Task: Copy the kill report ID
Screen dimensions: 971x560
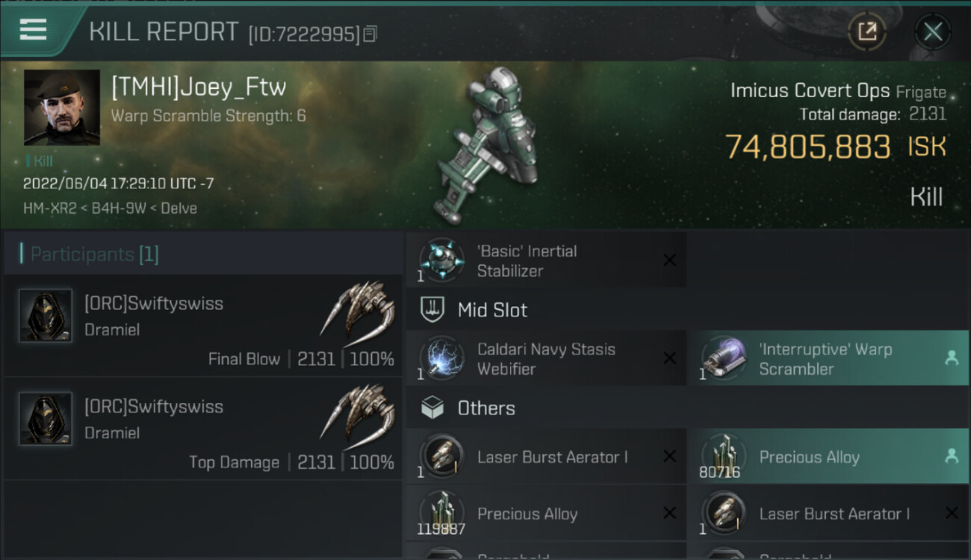Action: [x=370, y=34]
